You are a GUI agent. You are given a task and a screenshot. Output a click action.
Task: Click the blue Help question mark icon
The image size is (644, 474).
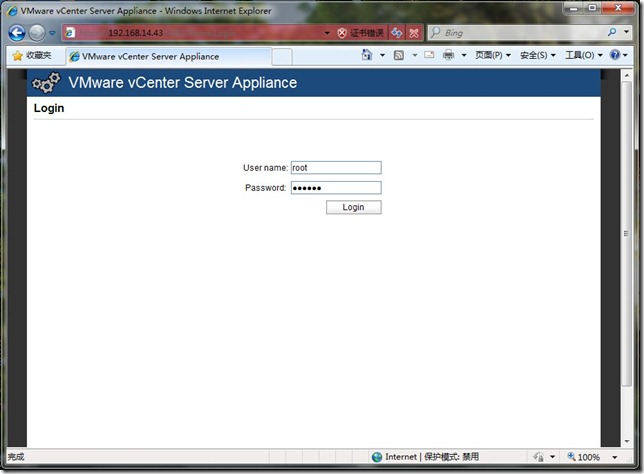coord(615,55)
